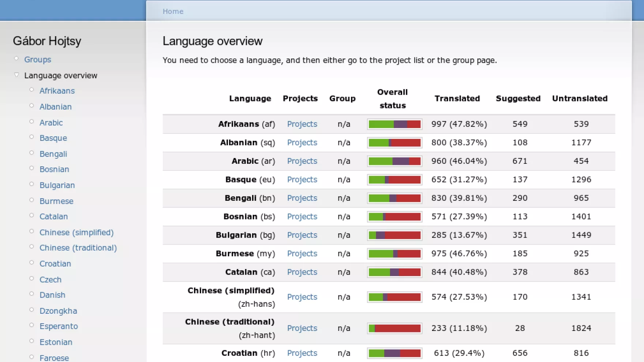Choose Basque in the sidebar
Screen dimensions: 644x362
[53, 138]
